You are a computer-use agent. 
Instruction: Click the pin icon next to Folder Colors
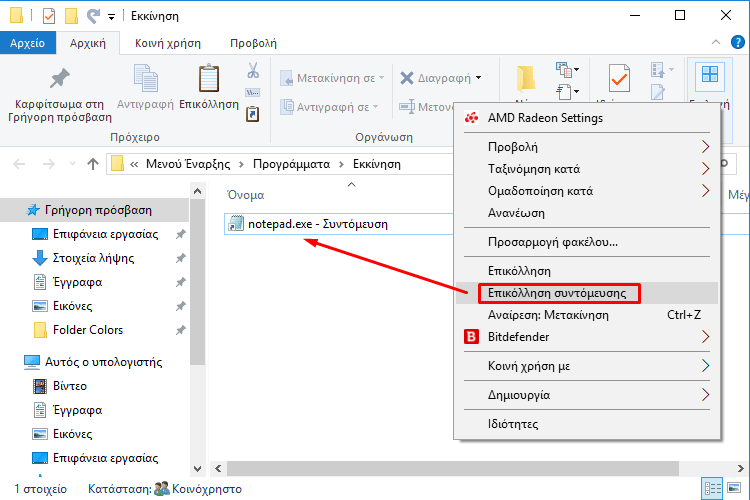180,330
